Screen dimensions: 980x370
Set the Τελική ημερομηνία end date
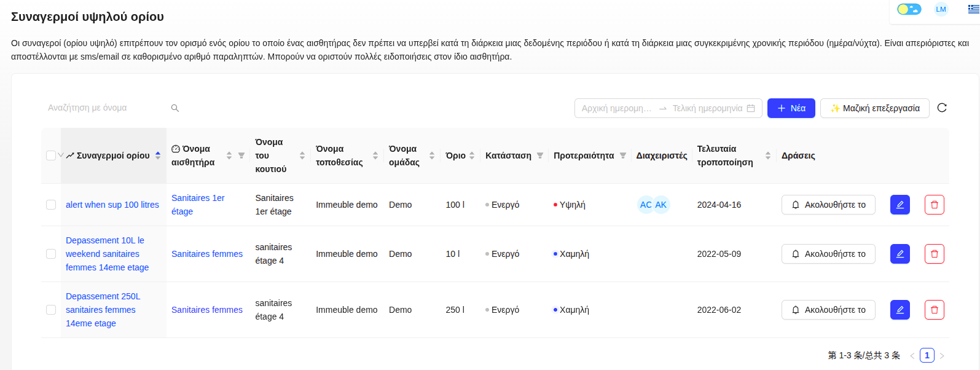(x=707, y=108)
